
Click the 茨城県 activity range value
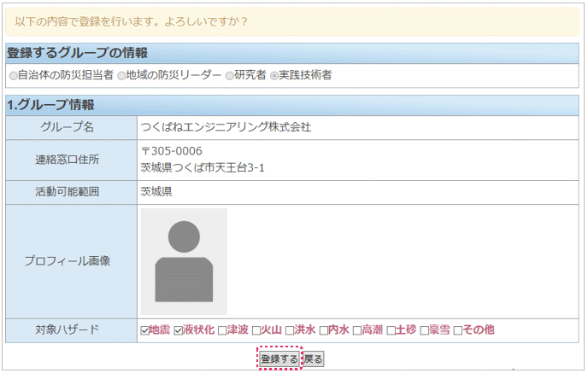[156, 191]
